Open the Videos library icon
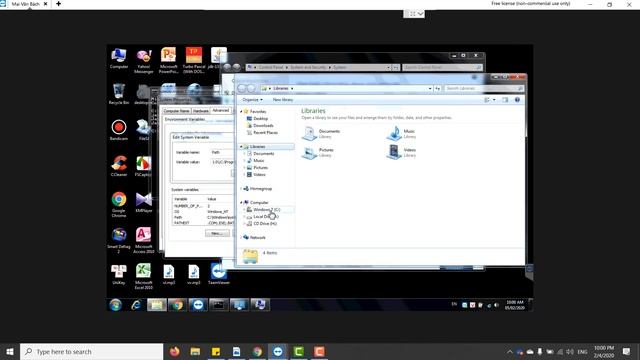Viewport: 640px width, 360px height. tap(401, 152)
